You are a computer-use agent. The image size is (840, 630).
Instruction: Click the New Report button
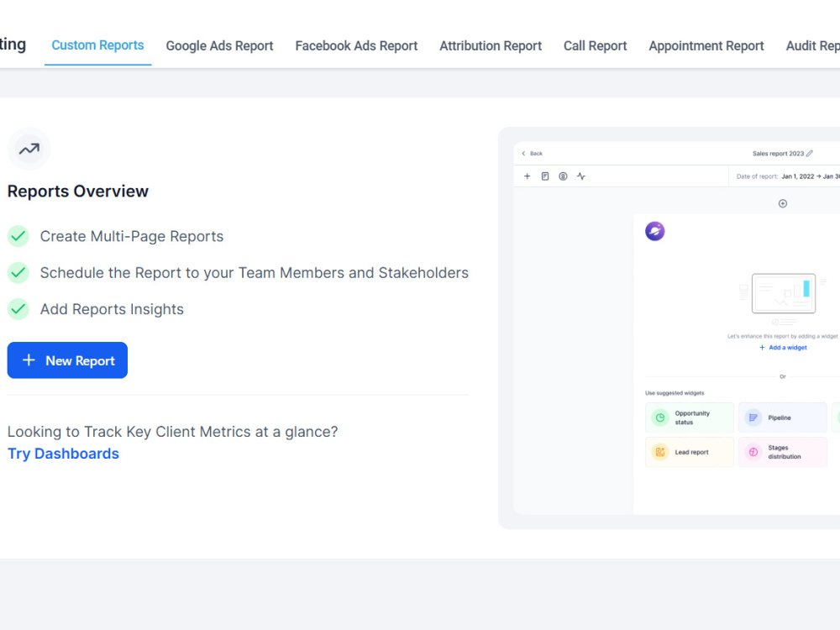click(67, 360)
